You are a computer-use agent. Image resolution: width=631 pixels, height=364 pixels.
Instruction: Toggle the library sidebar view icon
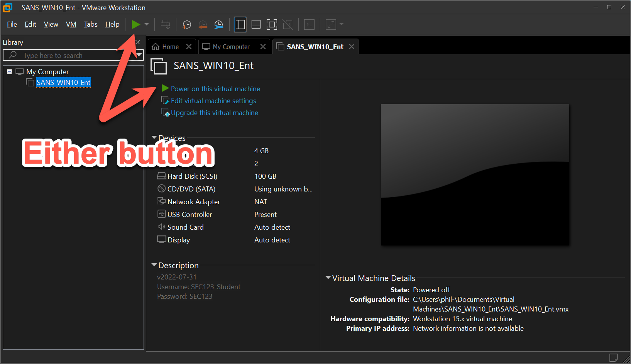click(240, 25)
